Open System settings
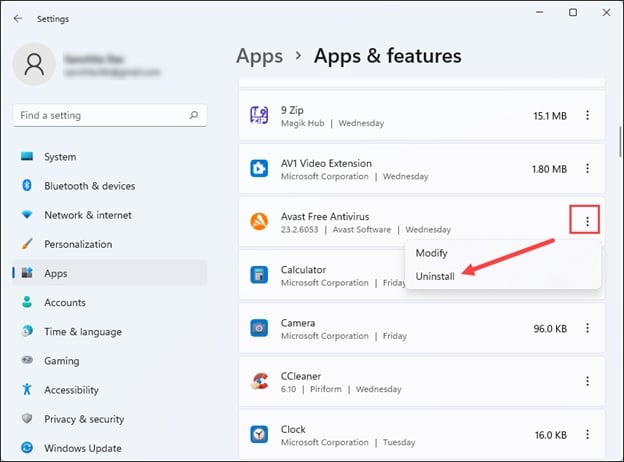This screenshot has height=462, width=624. pos(110,157)
